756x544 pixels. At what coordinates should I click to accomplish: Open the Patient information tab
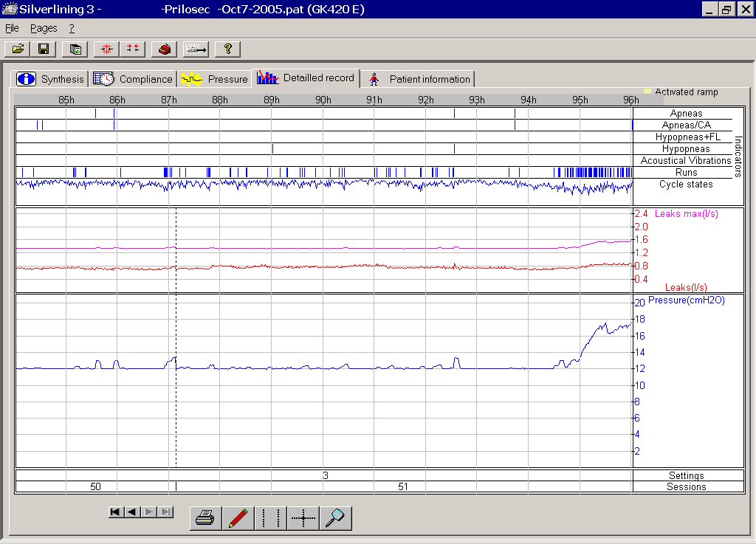(x=419, y=79)
